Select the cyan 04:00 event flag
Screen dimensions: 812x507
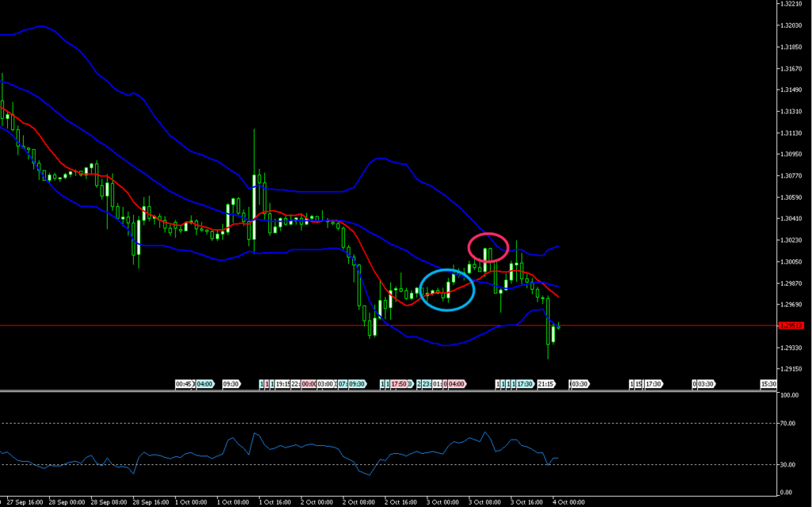[x=205, y=384]
